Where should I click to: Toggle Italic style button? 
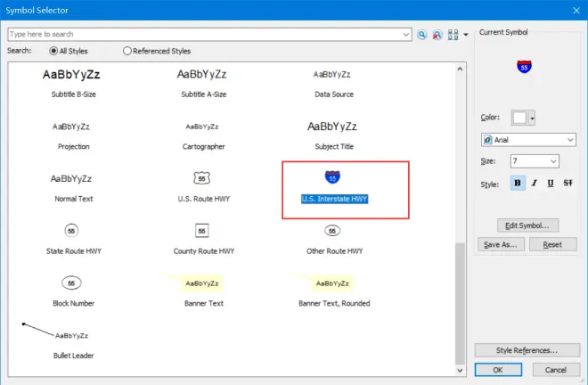[x=534, y=183]
